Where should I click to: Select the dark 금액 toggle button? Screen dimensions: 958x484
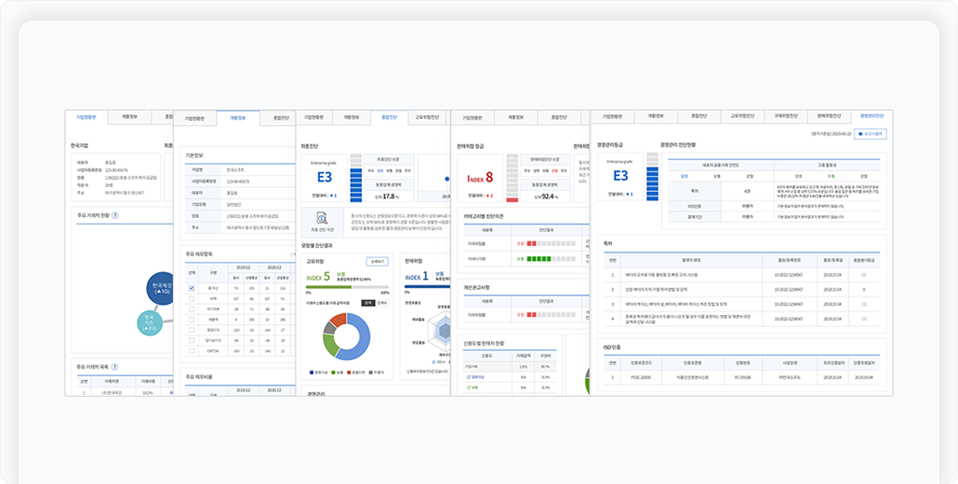(x=367, y=302)
